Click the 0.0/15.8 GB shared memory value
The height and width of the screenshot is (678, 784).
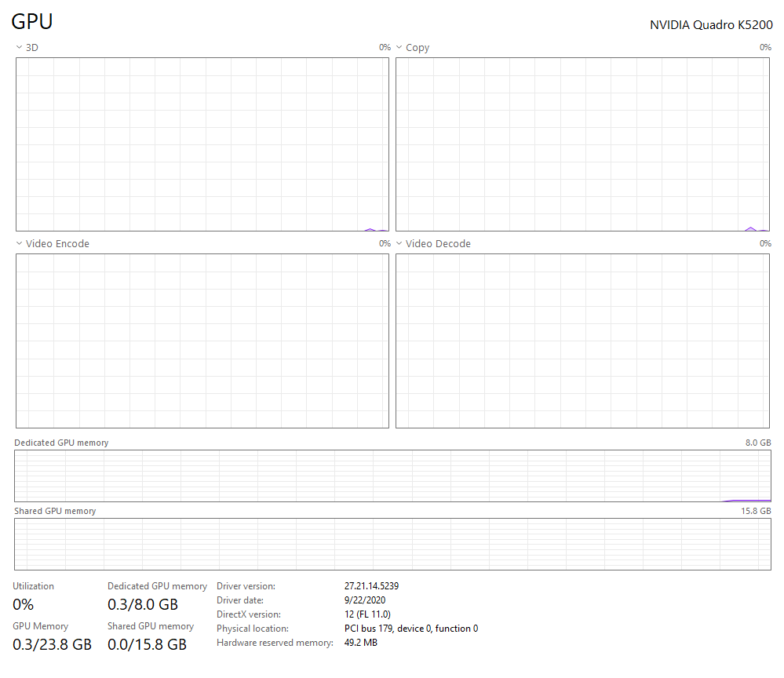(147, 645)
